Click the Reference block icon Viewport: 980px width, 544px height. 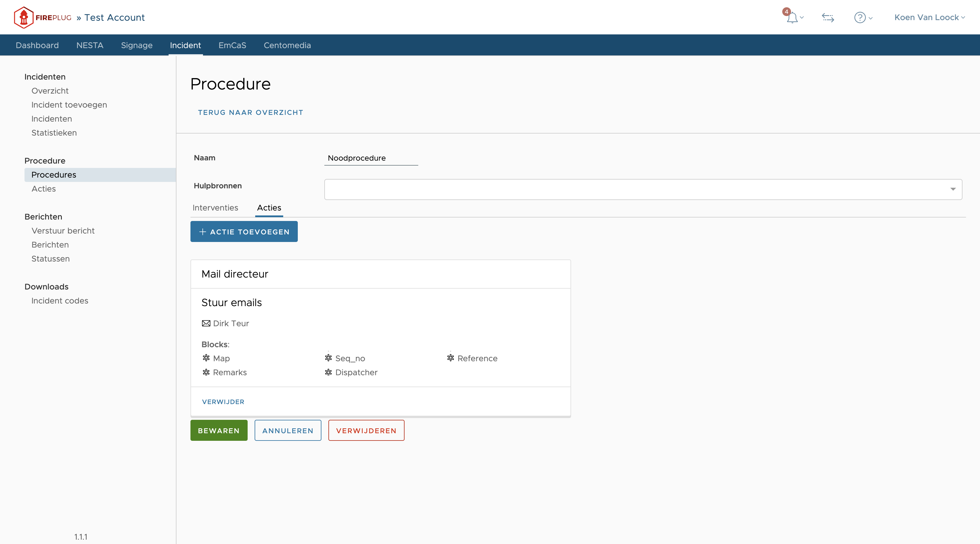(450, 358)
